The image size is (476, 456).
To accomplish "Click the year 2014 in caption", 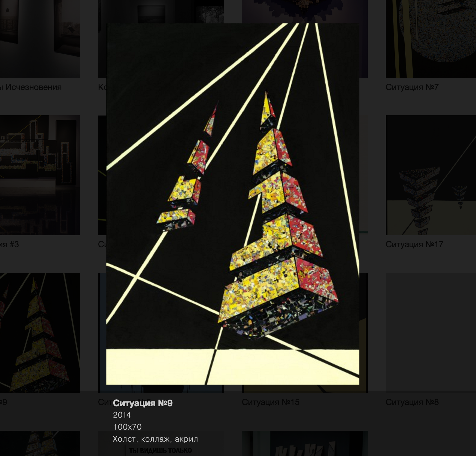I will pos(122,415).
